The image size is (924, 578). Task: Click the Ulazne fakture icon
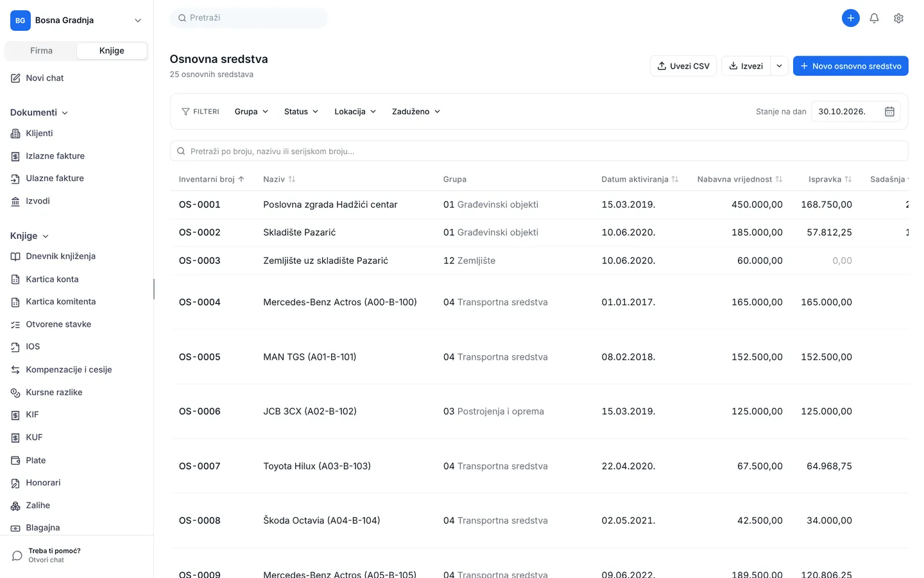[x=15, y=179]
